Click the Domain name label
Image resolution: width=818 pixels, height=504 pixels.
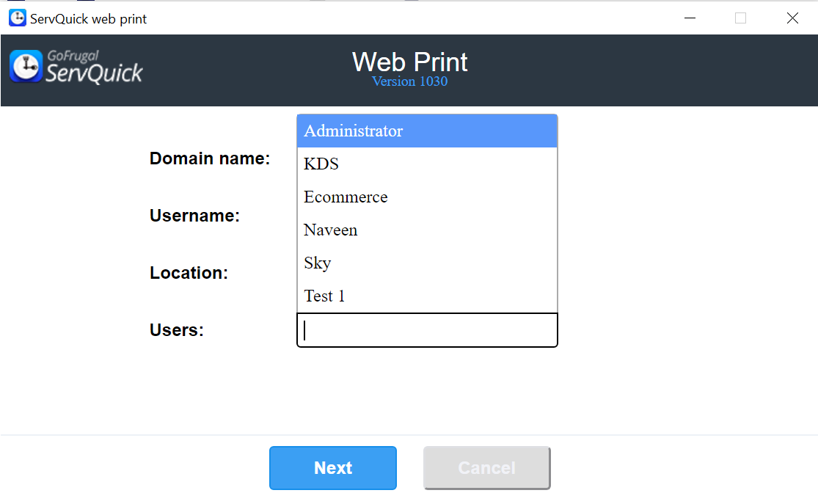point(210,158)
